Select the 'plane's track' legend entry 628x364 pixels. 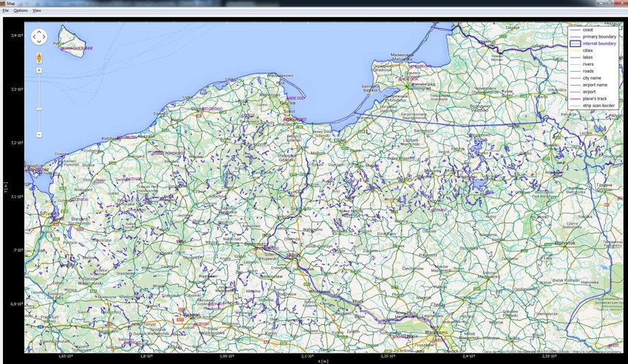(x=593, y=98)
